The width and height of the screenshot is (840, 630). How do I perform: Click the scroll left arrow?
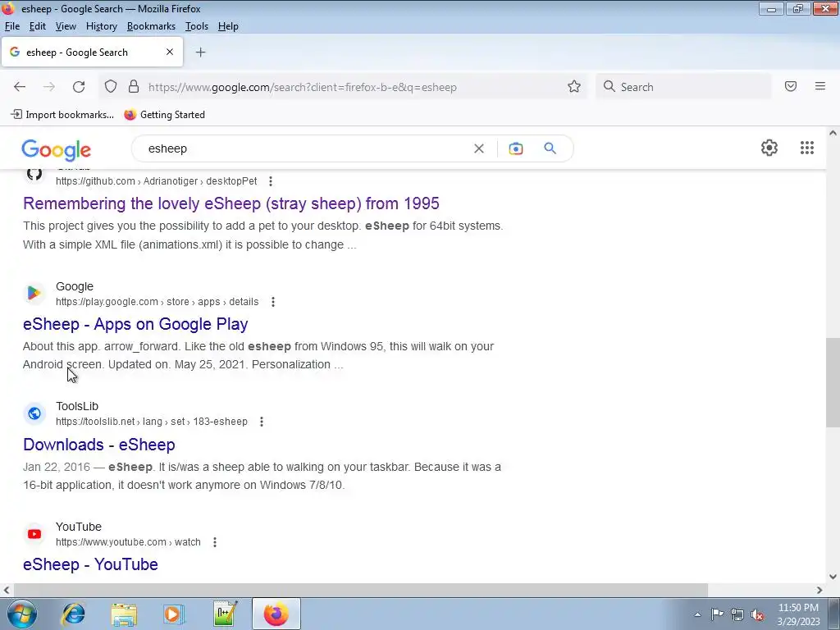pos(7,590)
